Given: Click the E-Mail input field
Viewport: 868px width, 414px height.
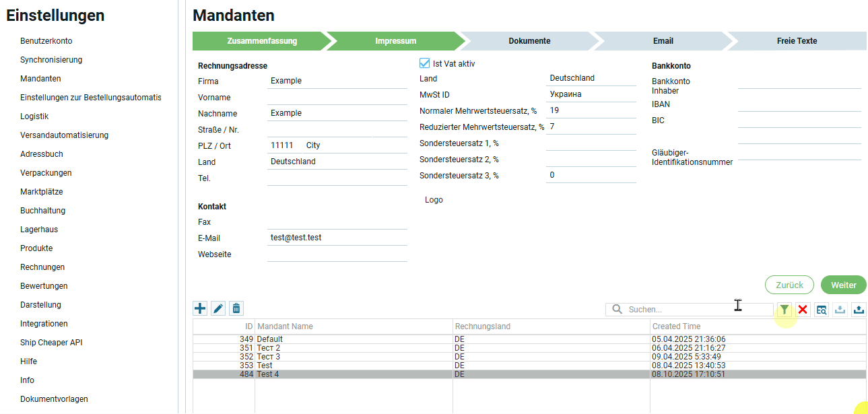Looking at the screenshot, I should click(337, 238).
